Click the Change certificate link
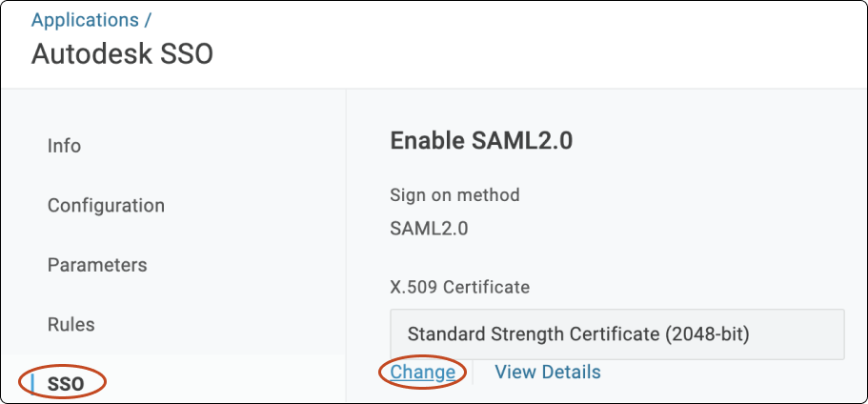Image resolution: width=868 pixels, height=404 pixels. [x=423, y=372]
